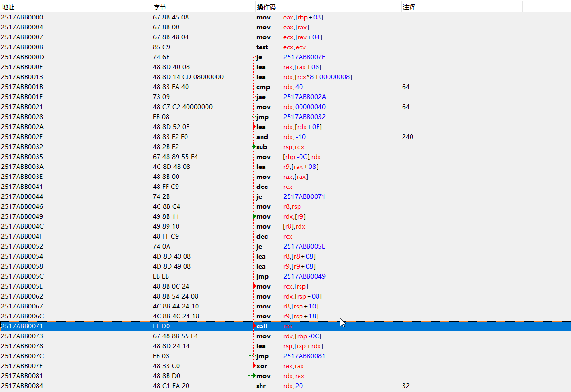Select mov r9,[rsp+18] instruction
This screenshot has width=571, height=392.
[x=287, y=316]
